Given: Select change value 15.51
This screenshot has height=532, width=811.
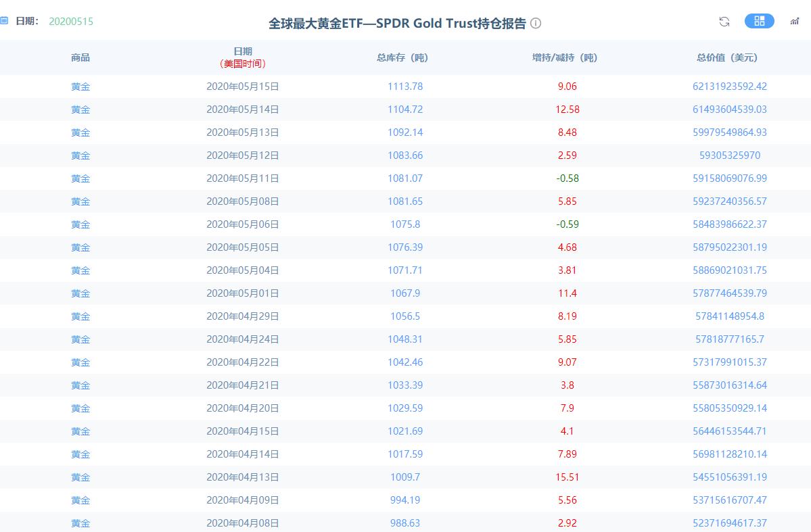Looking at the screenshot, I should [567, 478].
